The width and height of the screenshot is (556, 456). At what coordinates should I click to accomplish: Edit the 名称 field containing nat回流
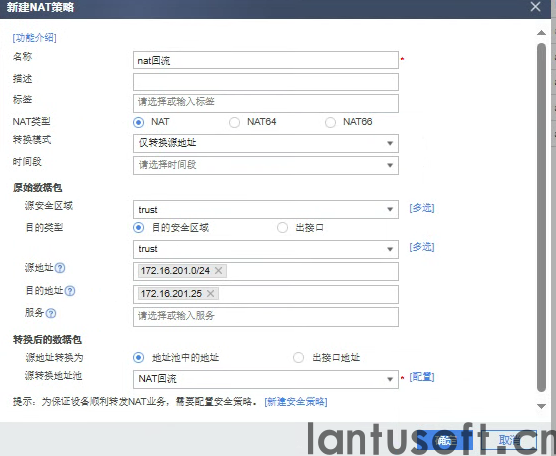pos(266,60)
